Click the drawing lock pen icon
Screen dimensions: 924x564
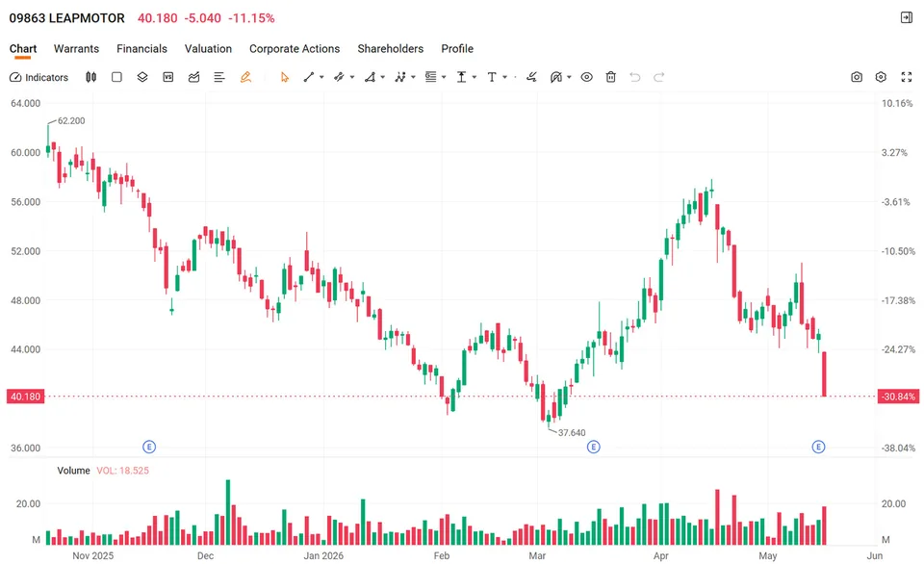555,77
